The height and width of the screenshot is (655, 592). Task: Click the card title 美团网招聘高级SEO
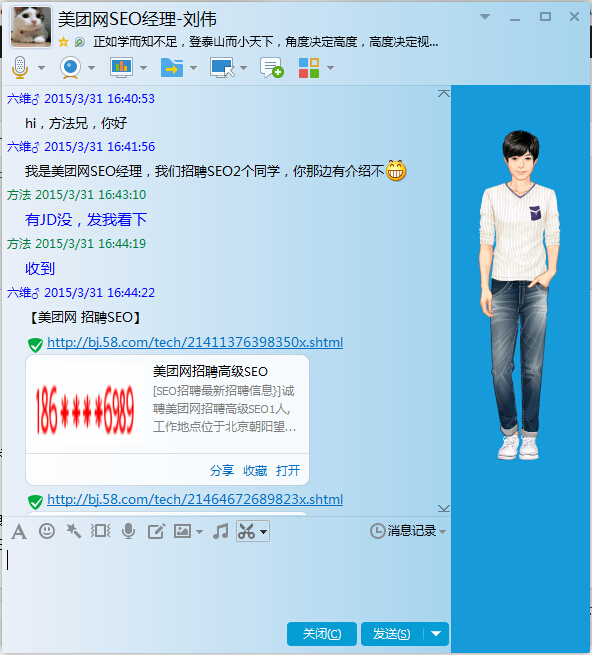click(x=210, y=371)
